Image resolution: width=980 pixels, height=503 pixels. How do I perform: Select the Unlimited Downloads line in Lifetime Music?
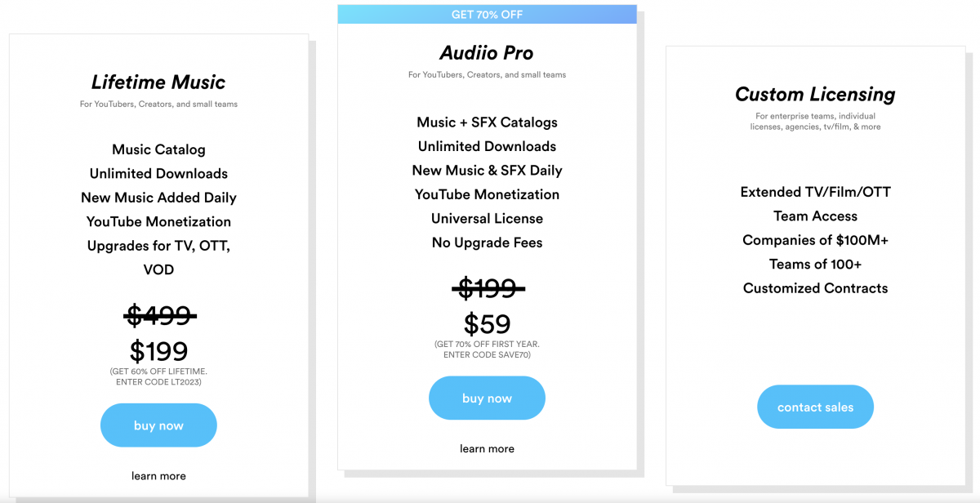coord(158,173)
